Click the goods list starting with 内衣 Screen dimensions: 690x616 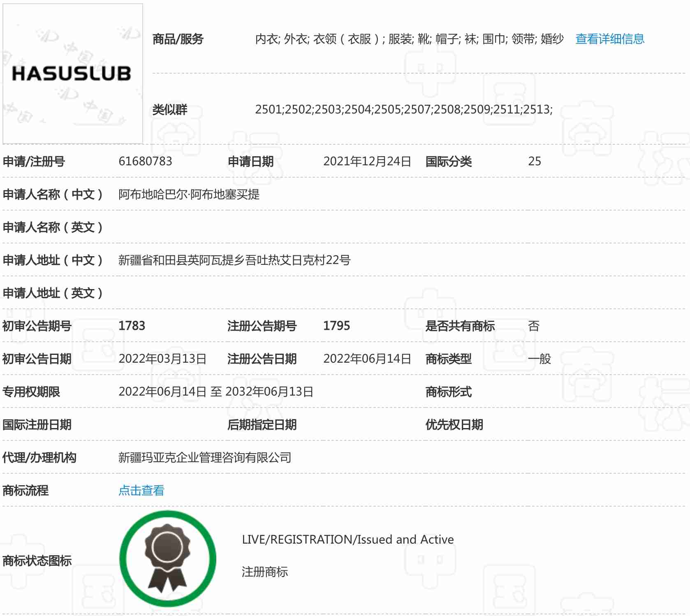(x=409, y=39)
